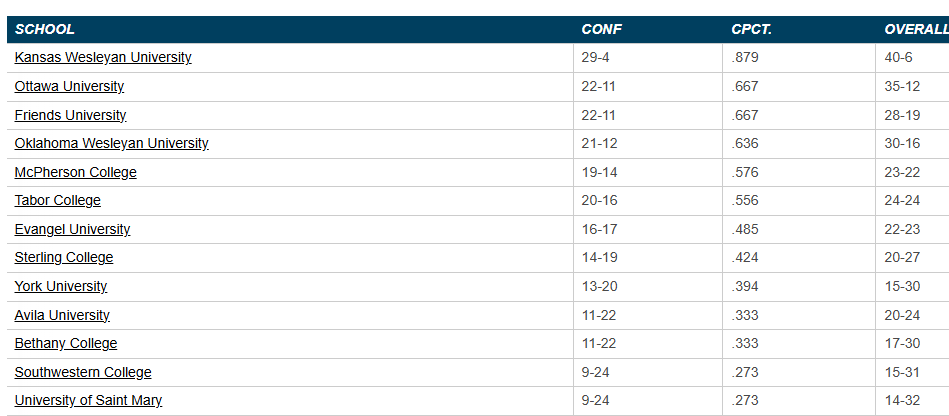Screen dimensions: 949x416
Task: Click the Evangel University link
Action: pyautogui.click(x=72, y=230)
